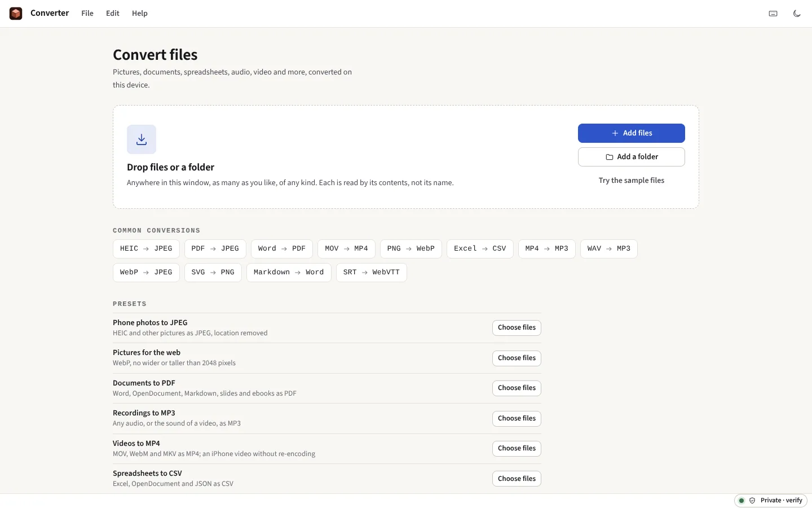812x508 pixels.
Task: Click the blue Add files button
Action: coord(632,133)
